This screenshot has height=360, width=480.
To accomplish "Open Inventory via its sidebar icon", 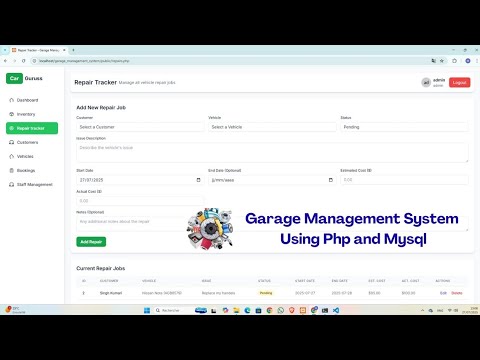I will coord(12,114).
